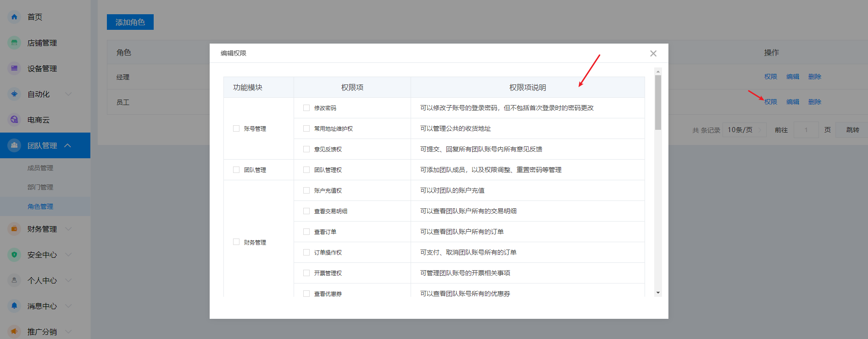Open the 10条/页 page size dropdown
868x339 pixels.
click(x=744, y=130)
